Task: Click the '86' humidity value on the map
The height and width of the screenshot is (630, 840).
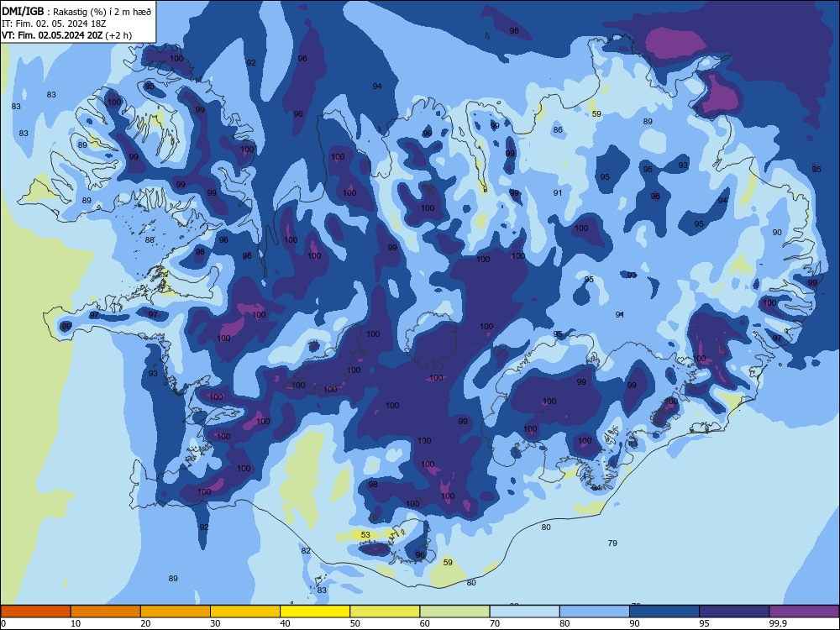Action: [558, 129]
